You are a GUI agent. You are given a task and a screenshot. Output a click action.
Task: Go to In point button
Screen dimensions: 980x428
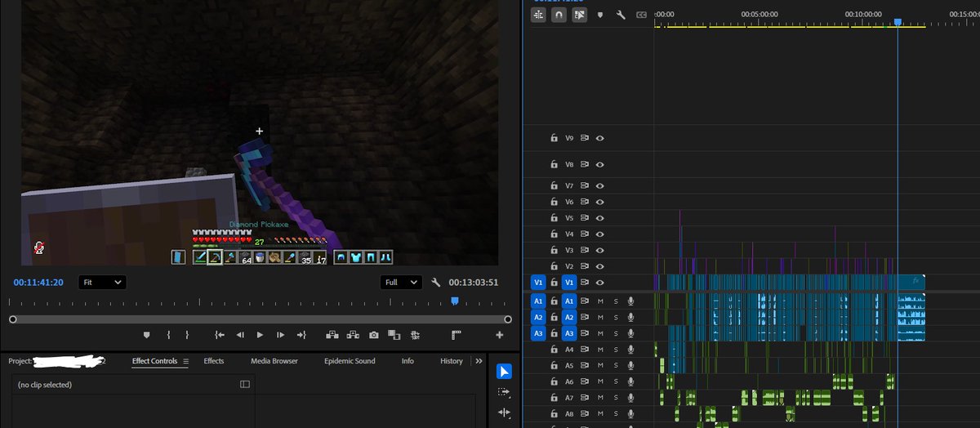click(x=220, y=335)
